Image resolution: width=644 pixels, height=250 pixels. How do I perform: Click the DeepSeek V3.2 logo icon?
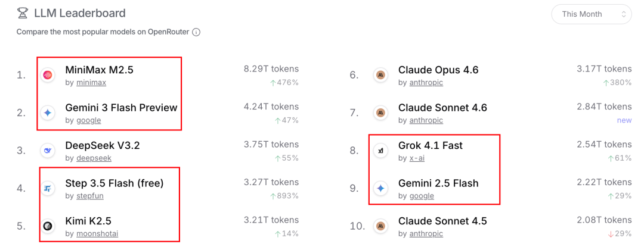pos(48,151)
